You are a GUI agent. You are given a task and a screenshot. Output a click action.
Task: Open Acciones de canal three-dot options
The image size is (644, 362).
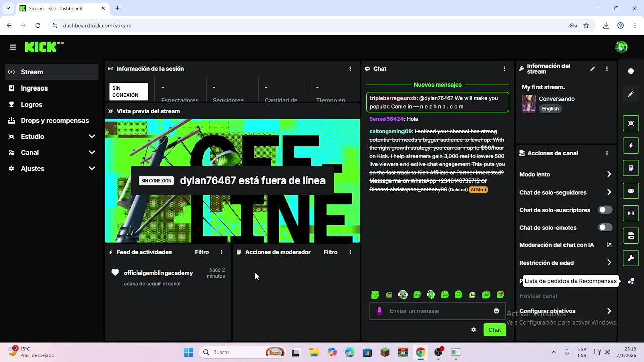pos(607,153)
